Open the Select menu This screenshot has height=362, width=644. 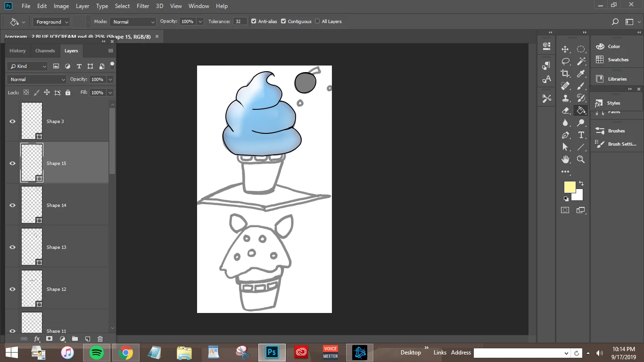[x=122, y=6]
